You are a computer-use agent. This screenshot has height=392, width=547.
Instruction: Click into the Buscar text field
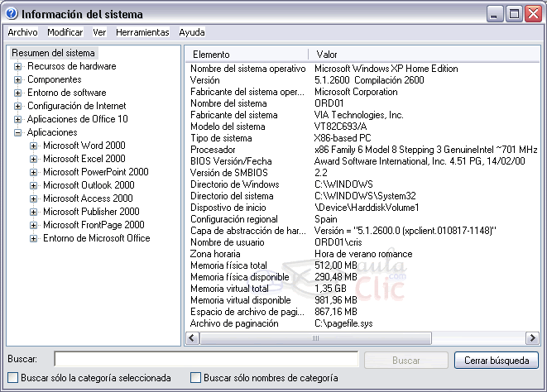(x=206, y=359)
